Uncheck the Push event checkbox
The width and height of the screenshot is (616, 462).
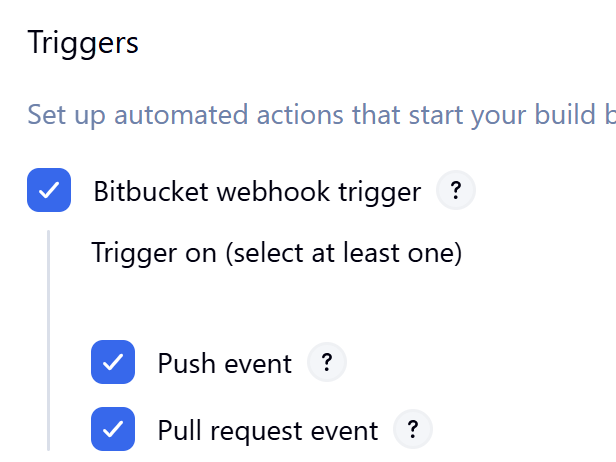pyautogui.click(x=113, y=362)
